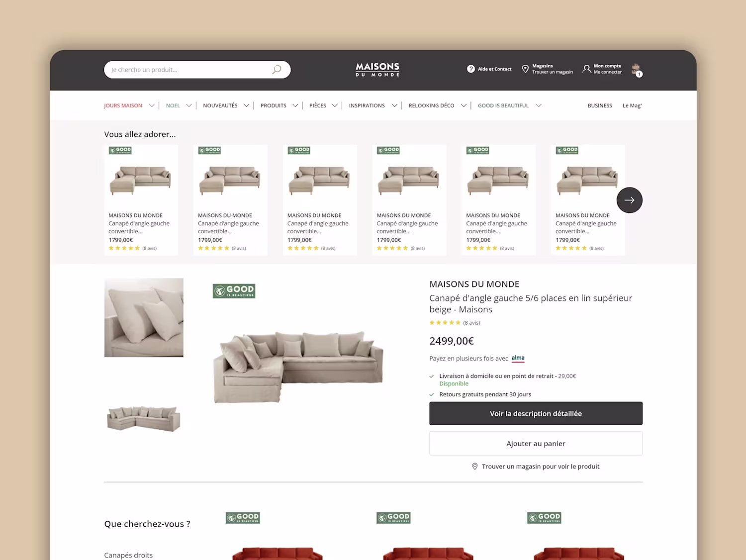Click the Good is Beautiful badge on main image
Image resolution: width=746 pixels, height=560 pixels.
[234, 291]
